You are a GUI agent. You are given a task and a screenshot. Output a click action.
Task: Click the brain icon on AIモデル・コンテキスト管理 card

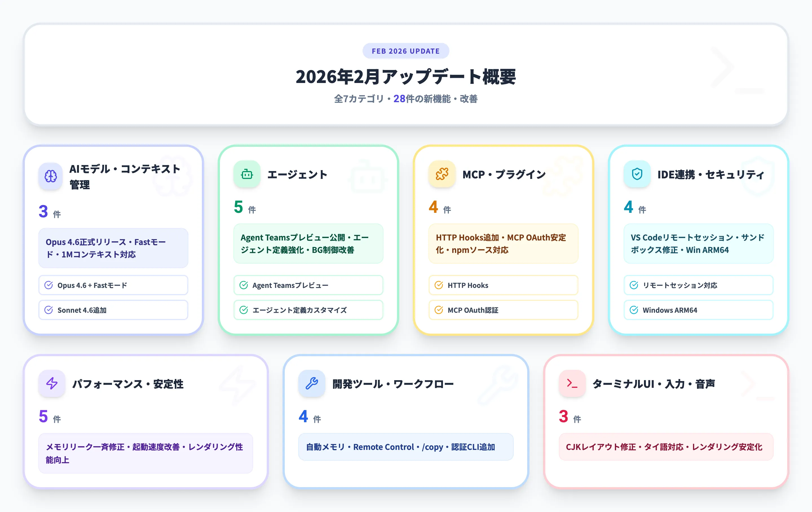pyautogui.click(x=50, y=176)
